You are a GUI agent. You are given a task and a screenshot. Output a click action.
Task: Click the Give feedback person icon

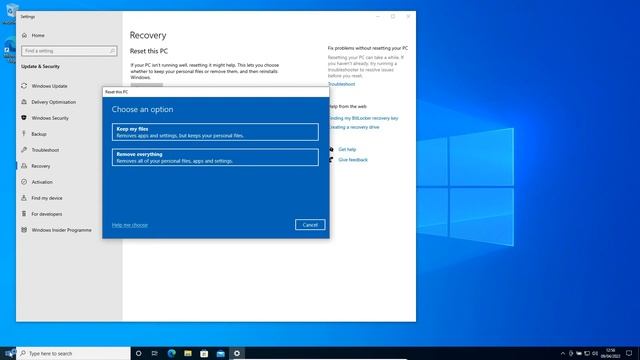pyautogui.click(x=331, y=160)
